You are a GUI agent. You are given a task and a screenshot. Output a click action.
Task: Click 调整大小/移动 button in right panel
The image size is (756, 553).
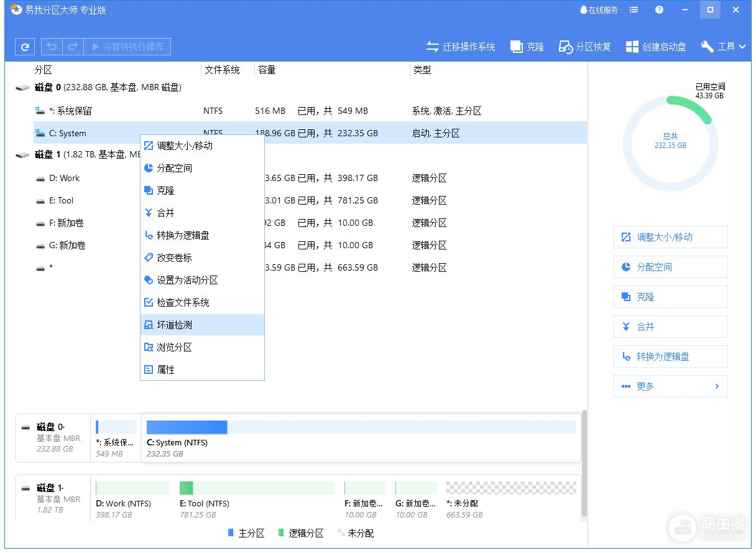point(670,237)
